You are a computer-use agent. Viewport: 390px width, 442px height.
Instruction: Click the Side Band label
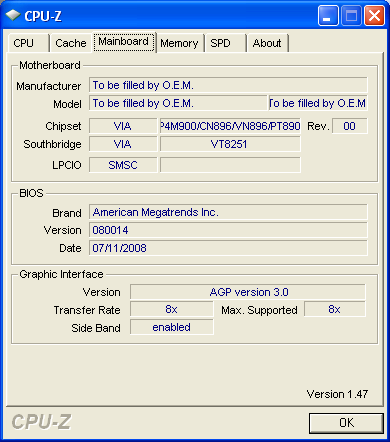tap(96, 328)
